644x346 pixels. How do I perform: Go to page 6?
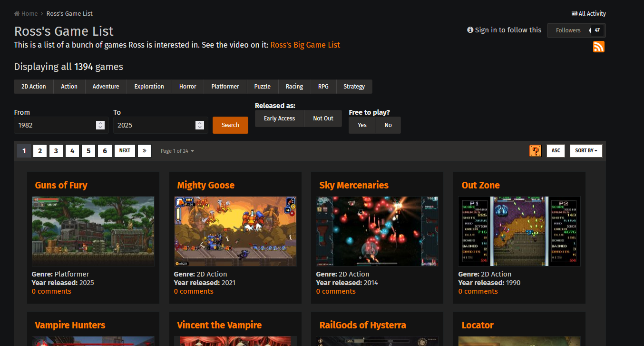point(105,151)
